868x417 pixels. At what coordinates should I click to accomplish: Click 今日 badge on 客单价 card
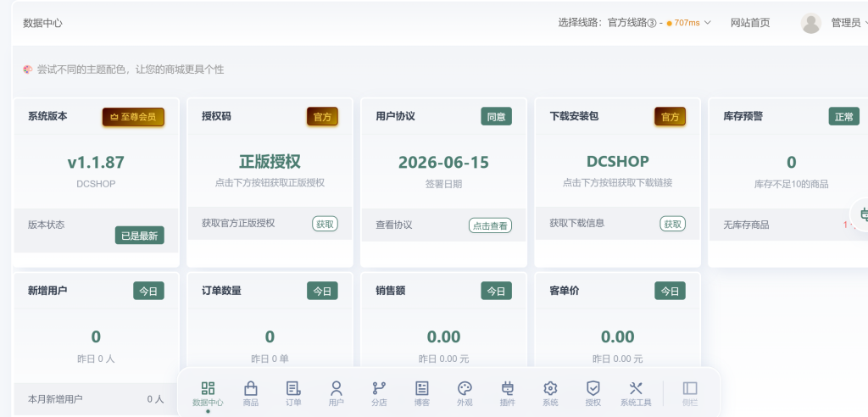point(670,291)
